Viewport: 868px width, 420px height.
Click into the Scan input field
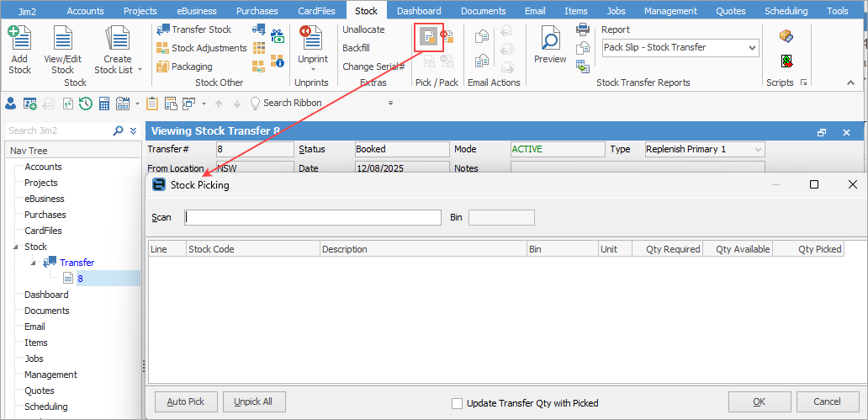tap(312, 217)
